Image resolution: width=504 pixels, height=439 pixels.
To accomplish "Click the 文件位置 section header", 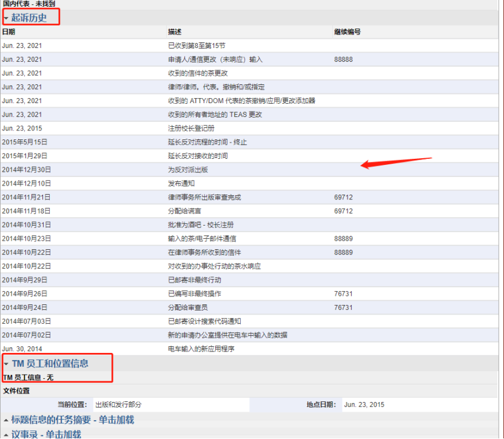I will 18,390.
